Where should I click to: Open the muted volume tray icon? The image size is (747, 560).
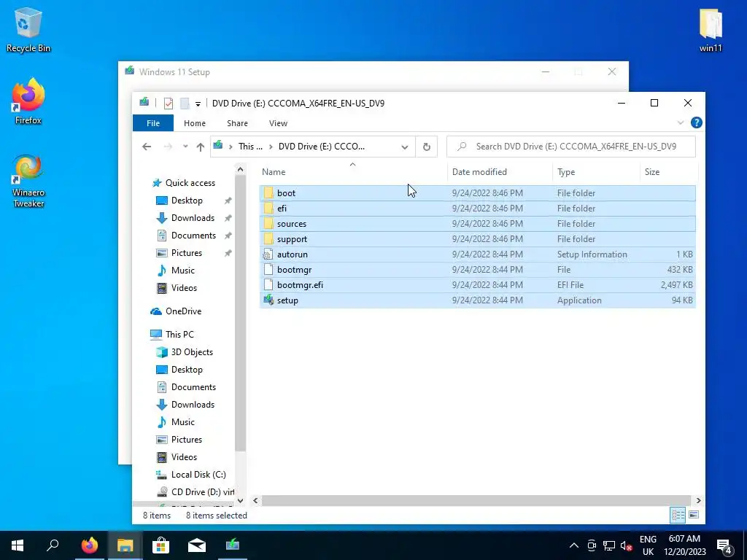[626, 545]
